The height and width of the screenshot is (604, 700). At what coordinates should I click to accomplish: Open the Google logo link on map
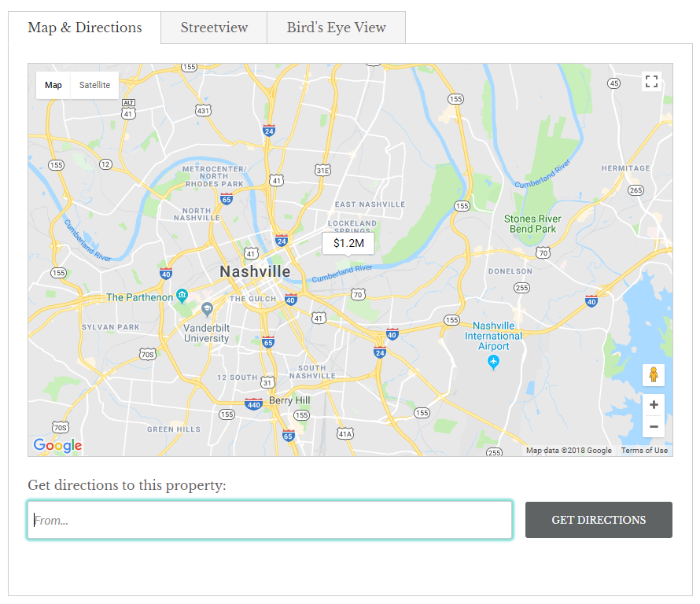click(x=57, y=445)
